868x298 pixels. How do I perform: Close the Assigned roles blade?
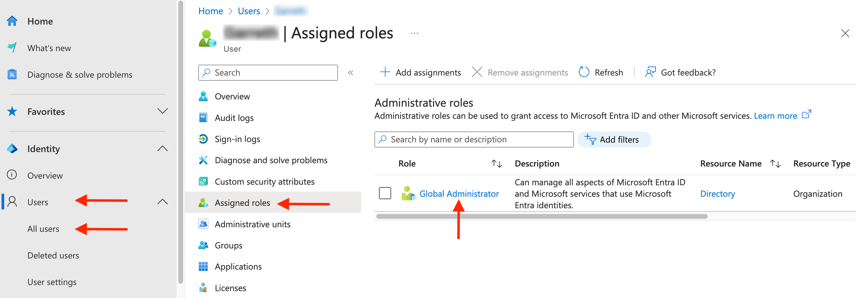click(845, 33)
